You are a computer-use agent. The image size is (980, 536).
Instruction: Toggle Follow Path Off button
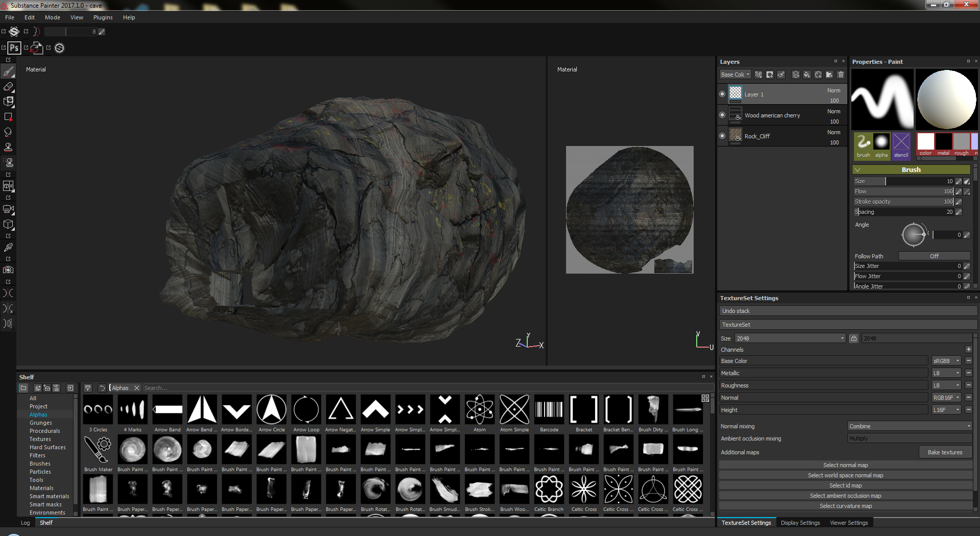pyautogui.click(x=934, y=256)
